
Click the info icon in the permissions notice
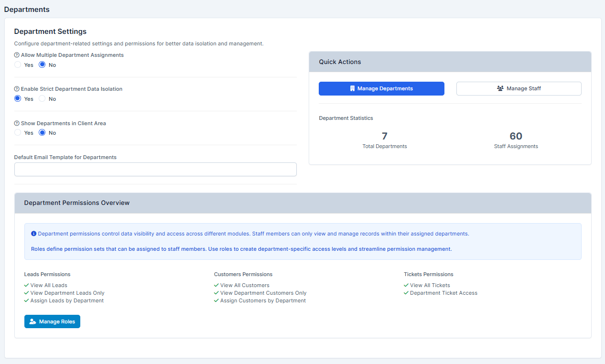34,234
